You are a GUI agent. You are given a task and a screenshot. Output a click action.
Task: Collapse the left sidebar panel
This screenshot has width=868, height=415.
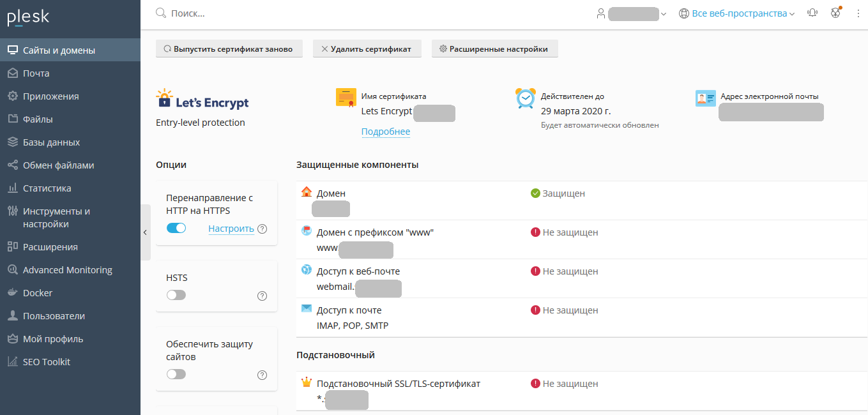click(145, 232)
